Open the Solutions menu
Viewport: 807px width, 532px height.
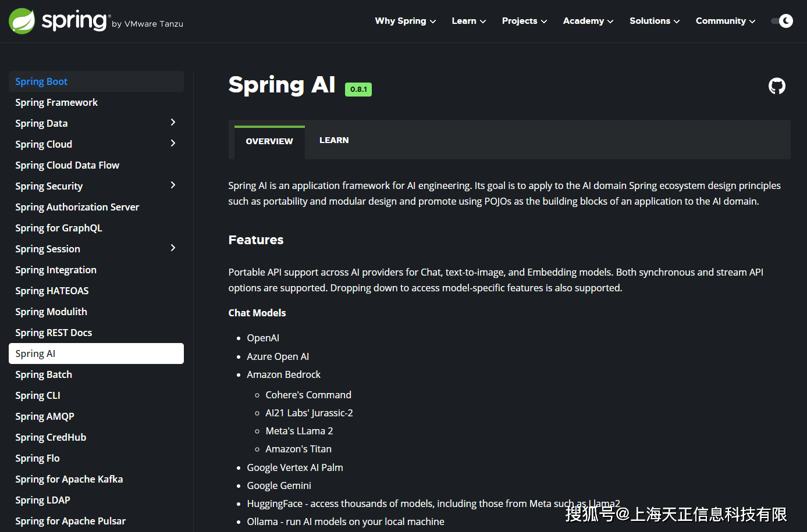pos(654,21)
